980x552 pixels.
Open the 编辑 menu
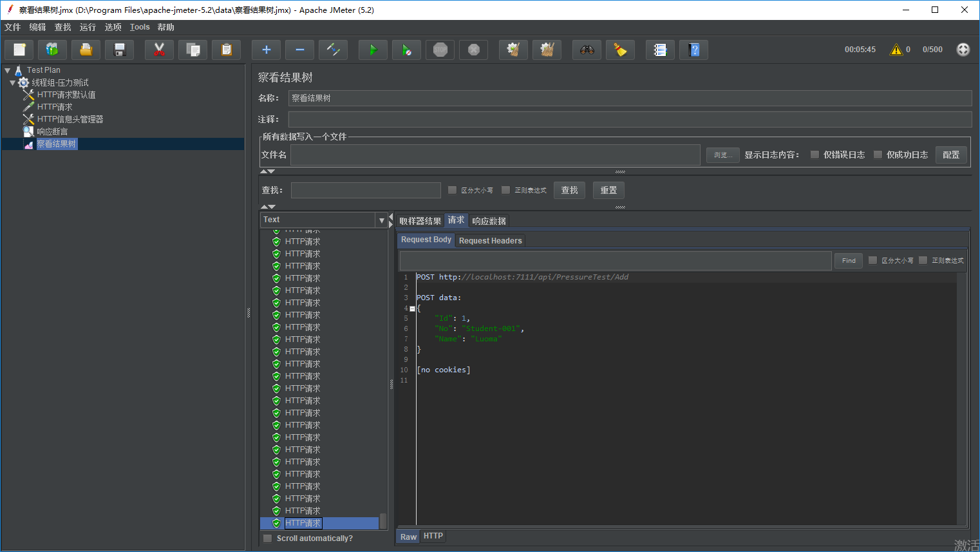coord(38,27)
